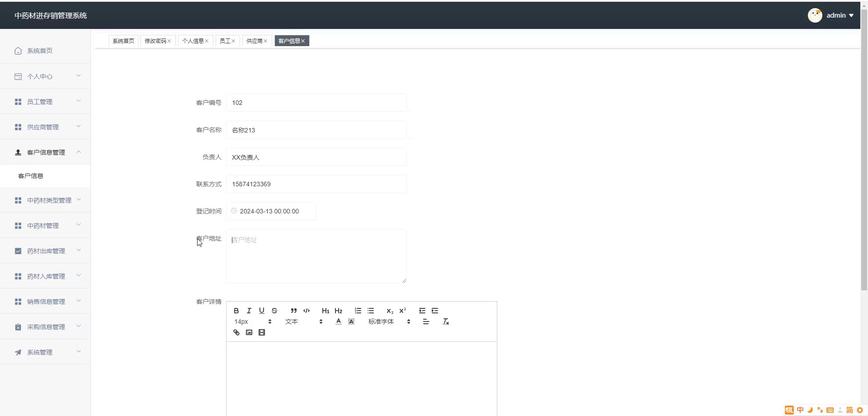868x416 pixels.
Task: Collapse the 客户信息管理 sidebar menu
Action: point(45,152)
